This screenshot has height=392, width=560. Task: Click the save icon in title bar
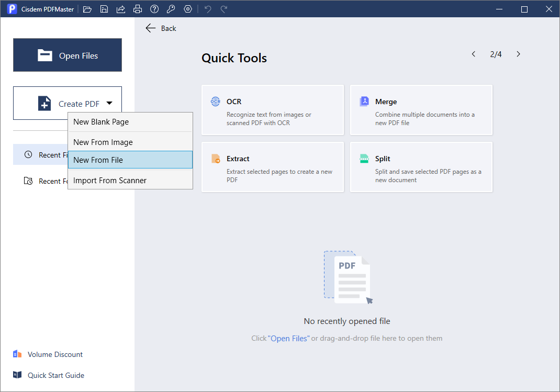coord(104,9)
